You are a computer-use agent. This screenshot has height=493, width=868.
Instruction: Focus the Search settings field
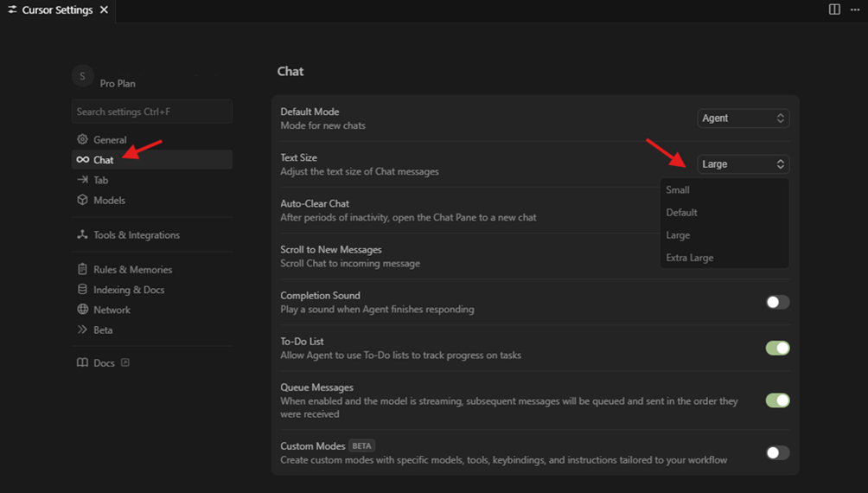(x=151, y=112)
